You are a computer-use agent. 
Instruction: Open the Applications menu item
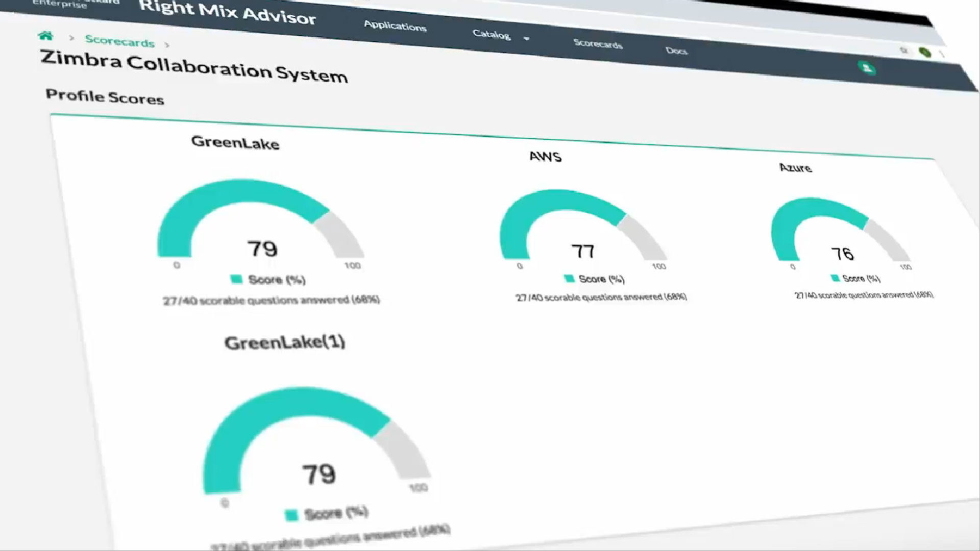pyautogui.click(x=395, y=26)
